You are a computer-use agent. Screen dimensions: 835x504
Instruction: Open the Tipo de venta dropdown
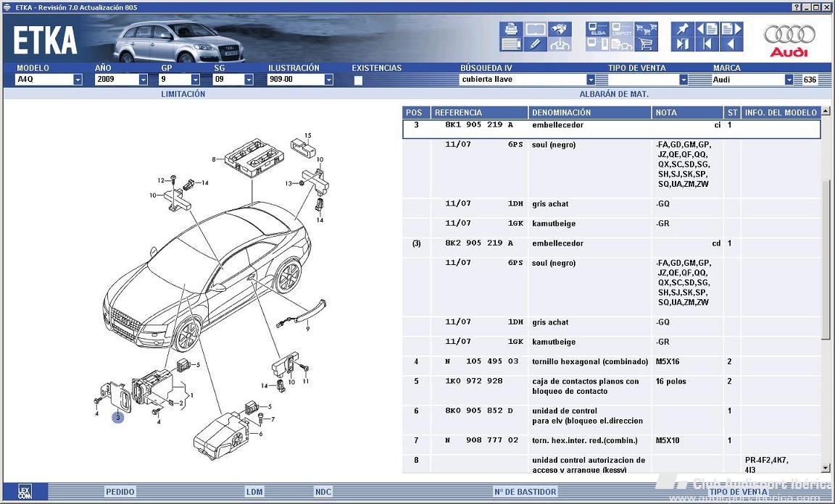tap(684, 80)
